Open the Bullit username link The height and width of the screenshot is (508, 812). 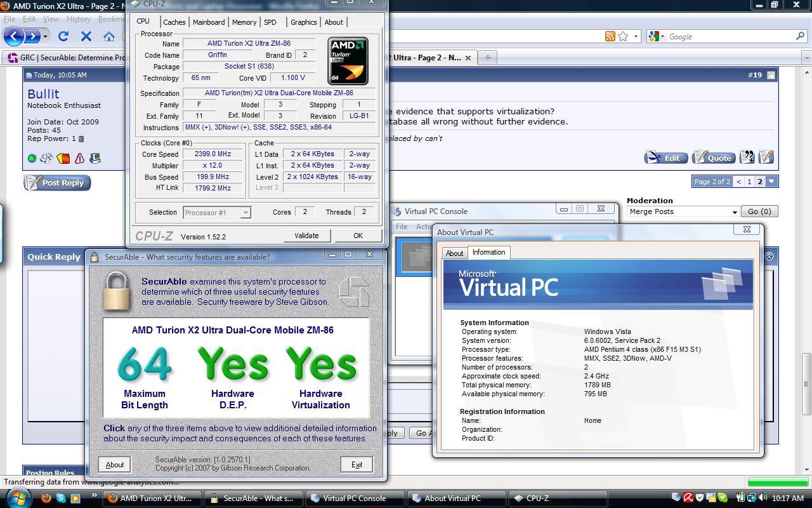[43, 94]
